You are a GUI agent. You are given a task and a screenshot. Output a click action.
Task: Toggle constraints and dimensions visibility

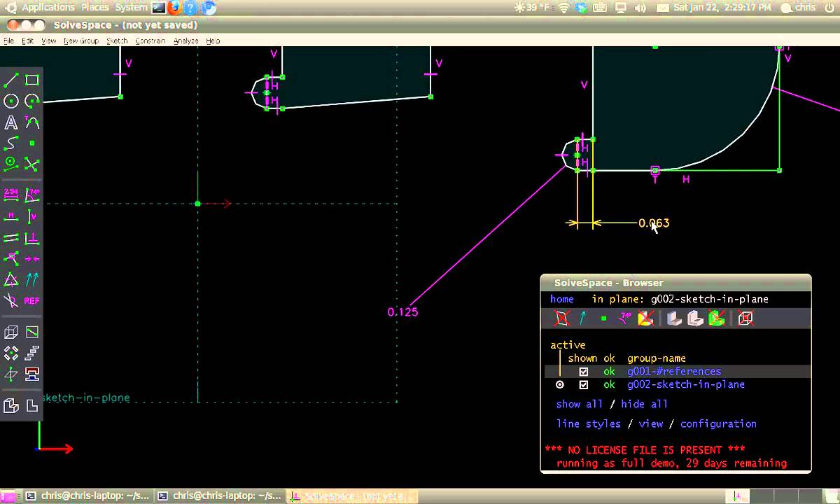[624, 318]
